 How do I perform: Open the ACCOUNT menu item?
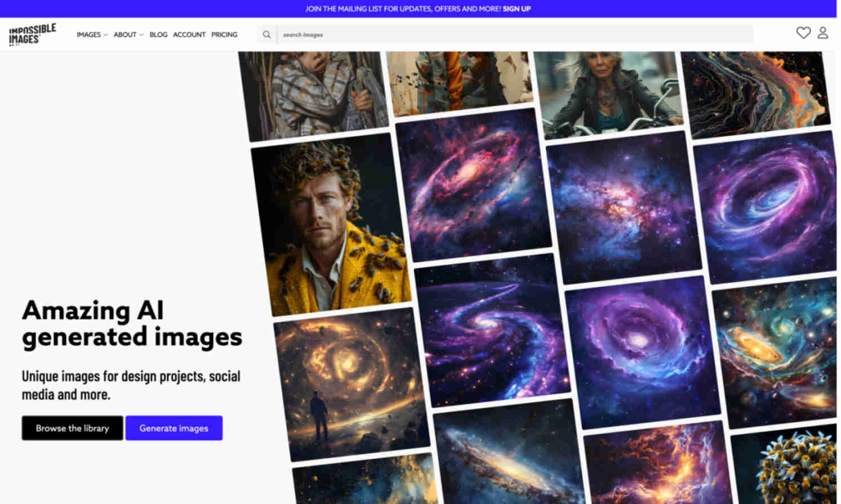(189, 35)
